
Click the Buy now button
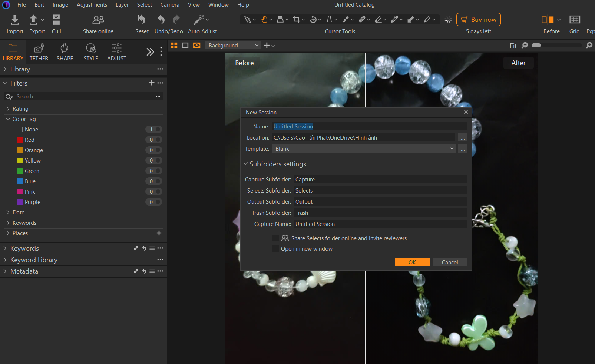[x=478, y=20]
